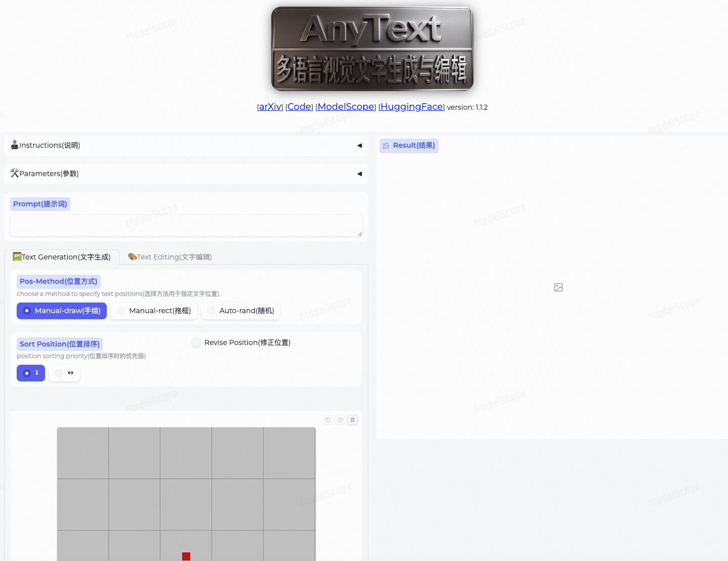Click the Result label

pos(409,146)
